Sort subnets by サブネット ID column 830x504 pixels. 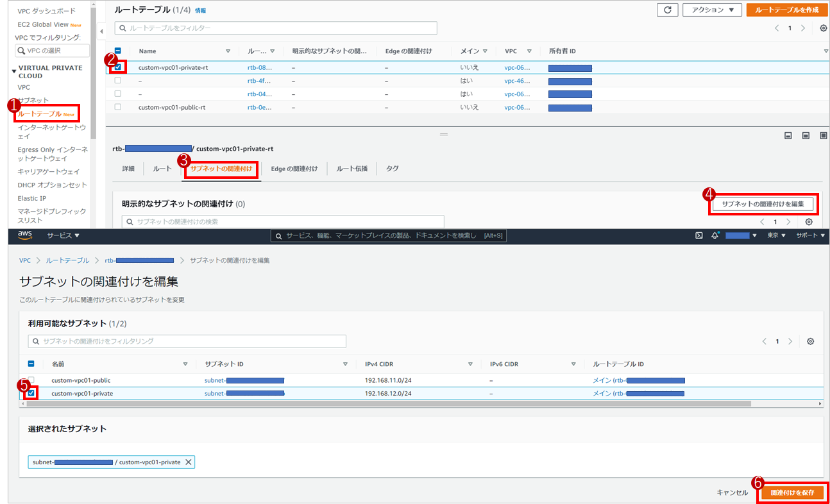pos(345,364)
